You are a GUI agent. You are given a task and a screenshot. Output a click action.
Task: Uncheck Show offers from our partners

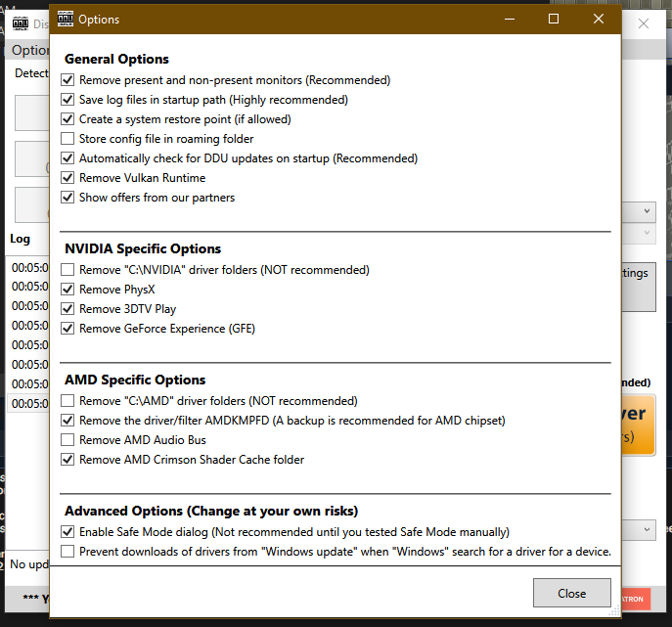click(x=67, y=198)
